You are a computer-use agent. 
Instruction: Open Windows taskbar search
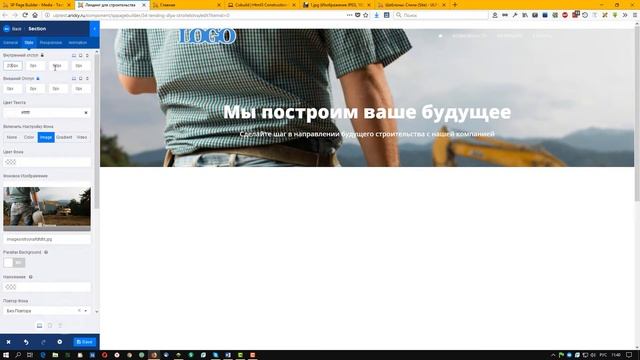[x=18, y=355]
